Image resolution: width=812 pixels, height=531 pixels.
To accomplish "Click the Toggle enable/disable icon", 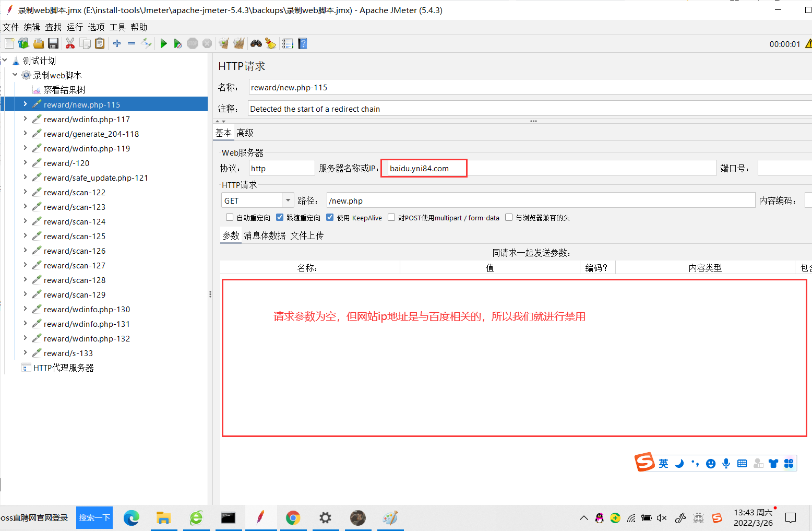I will pyautogui.click(x=147, y=43).
